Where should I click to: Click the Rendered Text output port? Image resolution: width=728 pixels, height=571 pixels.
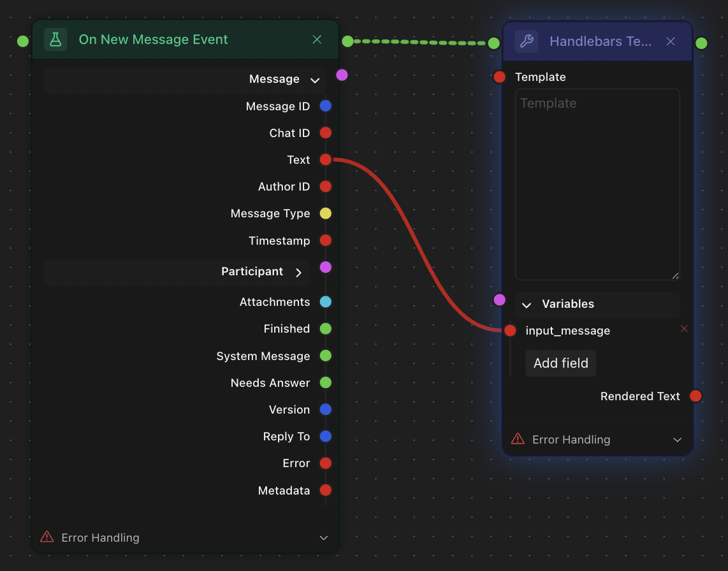[x=695, y=396]
